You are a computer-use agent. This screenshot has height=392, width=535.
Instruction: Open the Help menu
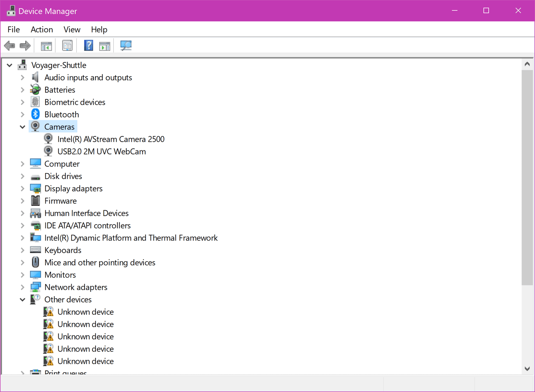[99, 29]
